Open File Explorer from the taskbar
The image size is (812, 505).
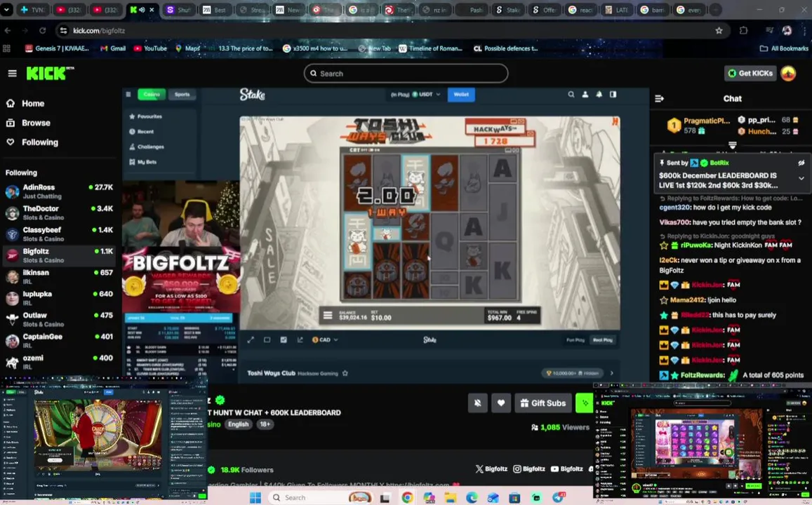[450, 498]
